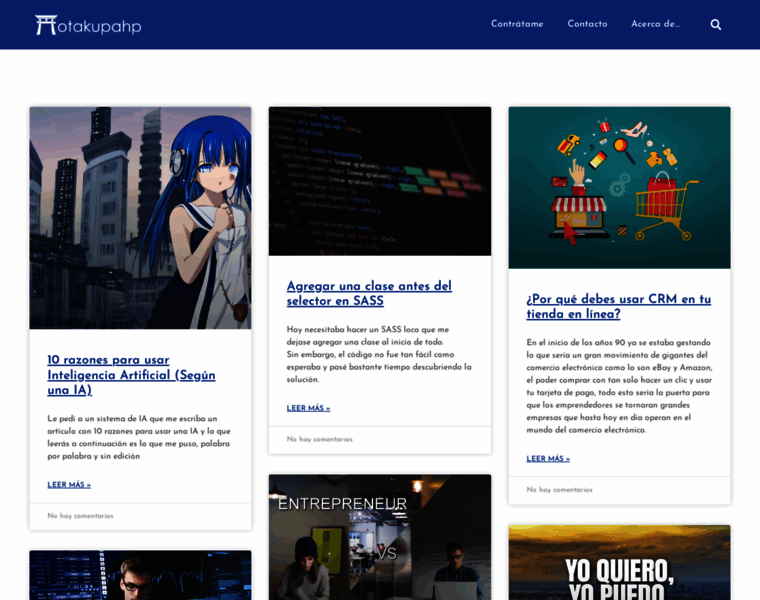Click the 'Yo quiero, yo puedo' image thumbnail
Viewport: 760px width, 600px height.
coord(619,562)
